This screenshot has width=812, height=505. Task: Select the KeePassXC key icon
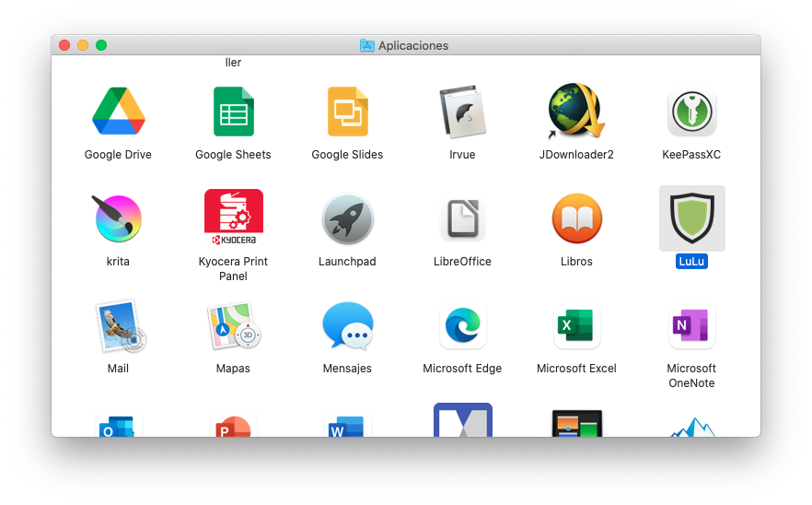[x=692, y=112]
